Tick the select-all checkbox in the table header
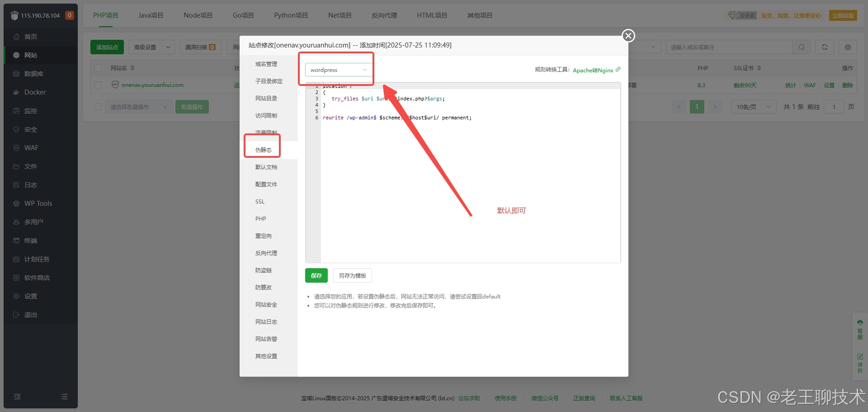The width and height of the screenshot is (868, 412). click(98, 68)
